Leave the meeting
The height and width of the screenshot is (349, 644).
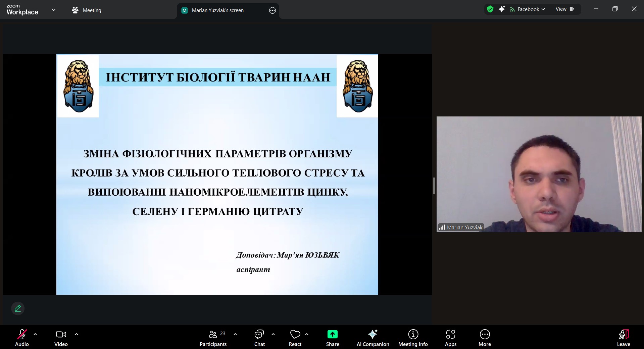623,337
